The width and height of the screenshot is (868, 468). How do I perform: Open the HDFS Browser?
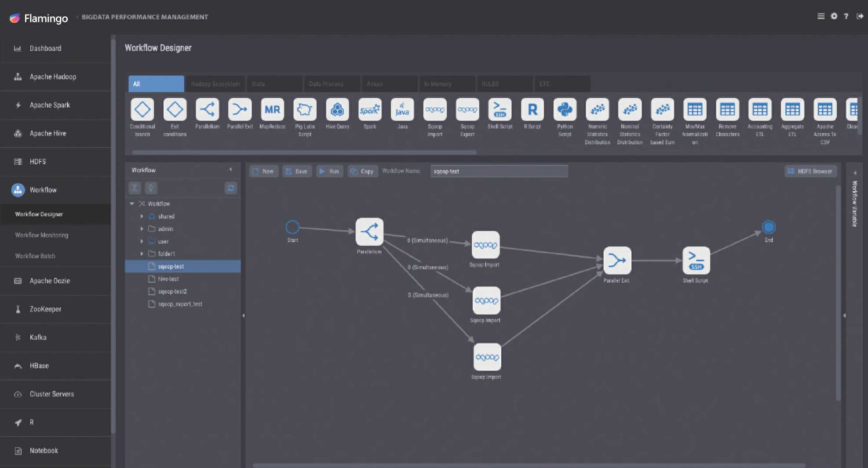coord(810,171)
